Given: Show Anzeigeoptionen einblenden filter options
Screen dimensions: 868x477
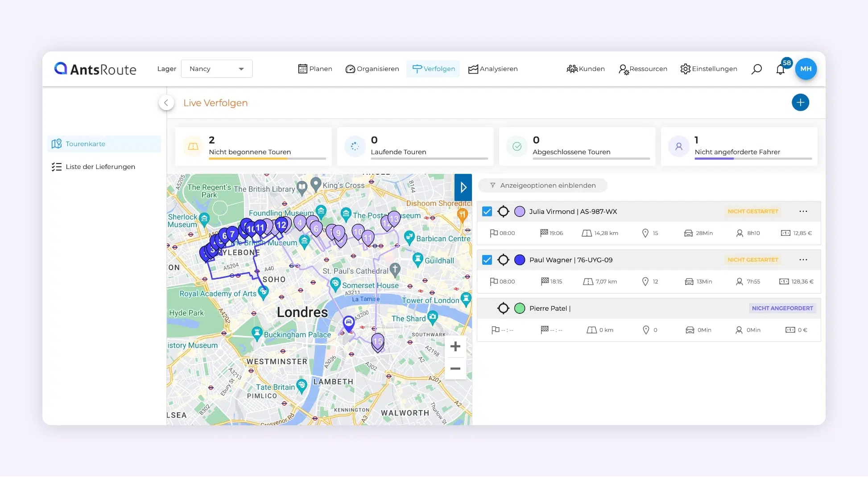Looking at the screenshot, I should click(543, 185).
